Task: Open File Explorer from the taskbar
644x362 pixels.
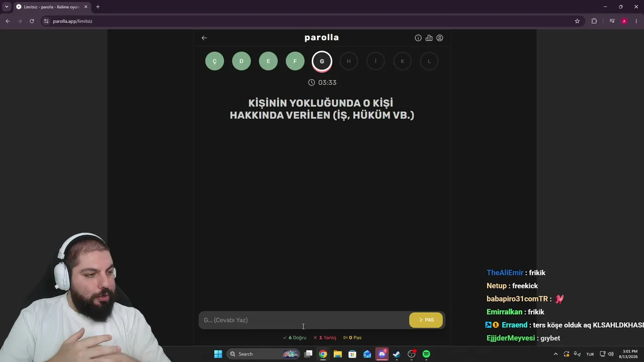Action: point(338,354)
